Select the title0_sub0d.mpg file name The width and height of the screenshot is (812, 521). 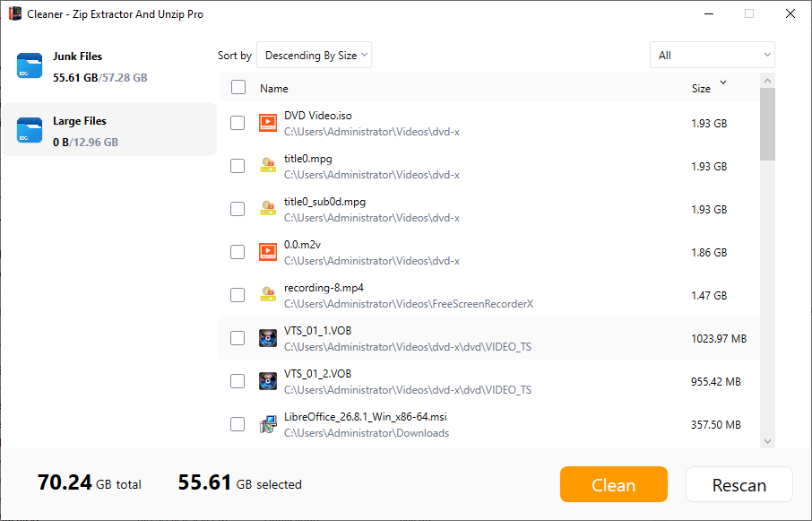324,202
